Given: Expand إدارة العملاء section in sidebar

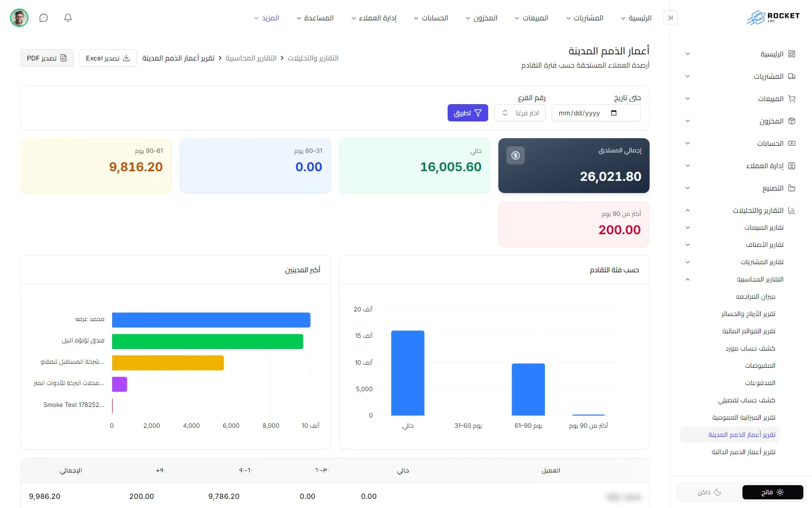Looking at the screenshot, I should pos(688,166).
